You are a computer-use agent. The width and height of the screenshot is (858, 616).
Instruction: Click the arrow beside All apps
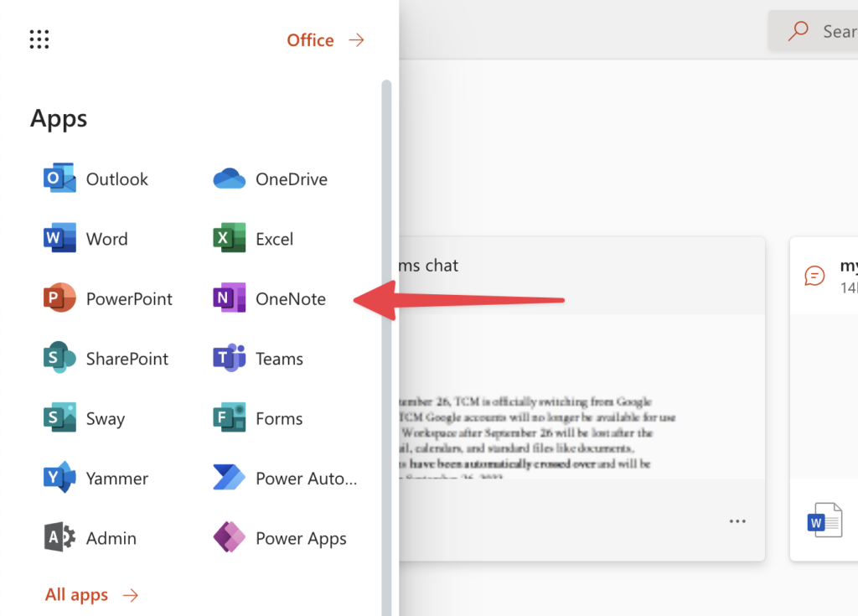pos(130,595)
